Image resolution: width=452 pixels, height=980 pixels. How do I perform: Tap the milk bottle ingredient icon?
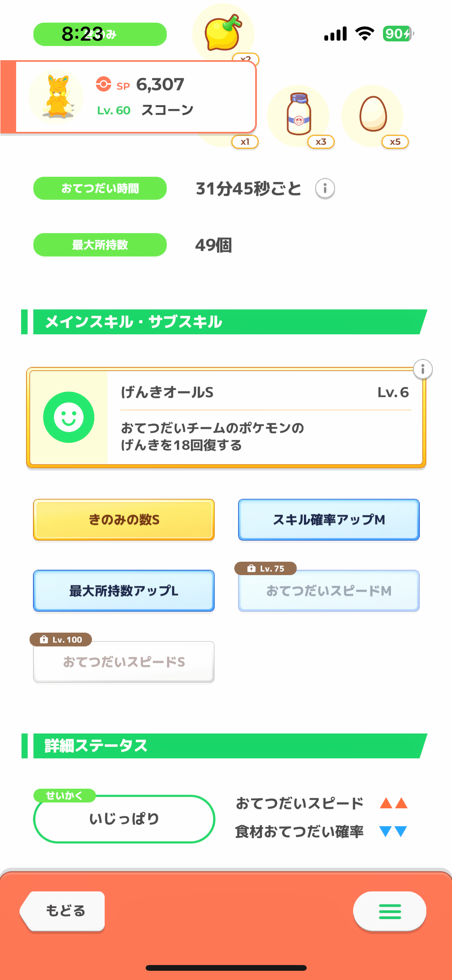pyautogui.click(x=298, y=115)
